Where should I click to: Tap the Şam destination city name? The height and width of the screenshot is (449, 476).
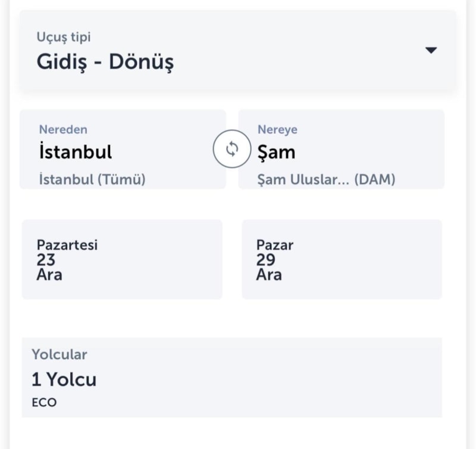(276, 152)
